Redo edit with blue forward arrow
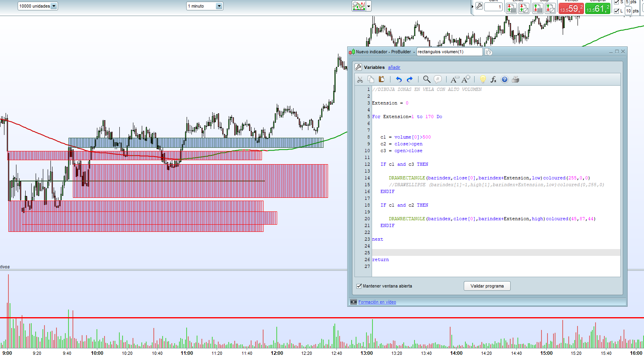Viewport: 644px width, 356px height. tap(410, 79)
